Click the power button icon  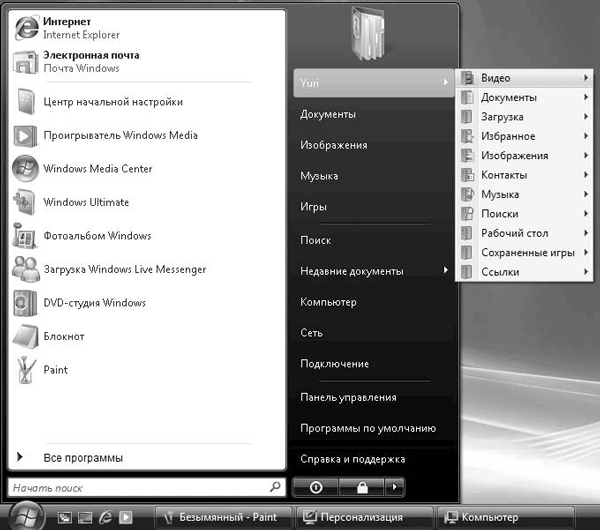316,487
